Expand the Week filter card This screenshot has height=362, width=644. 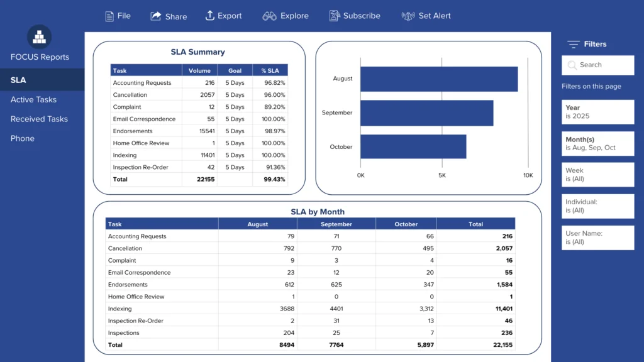[x=597, y=175]
